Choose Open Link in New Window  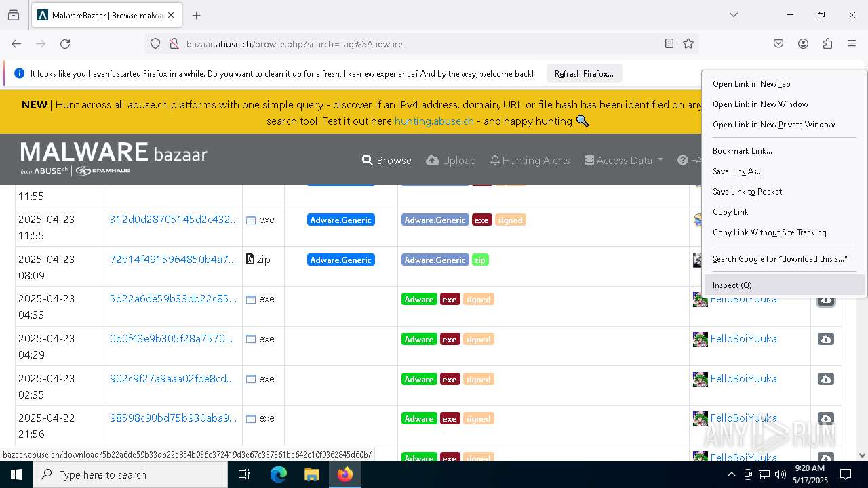point(784,104)
